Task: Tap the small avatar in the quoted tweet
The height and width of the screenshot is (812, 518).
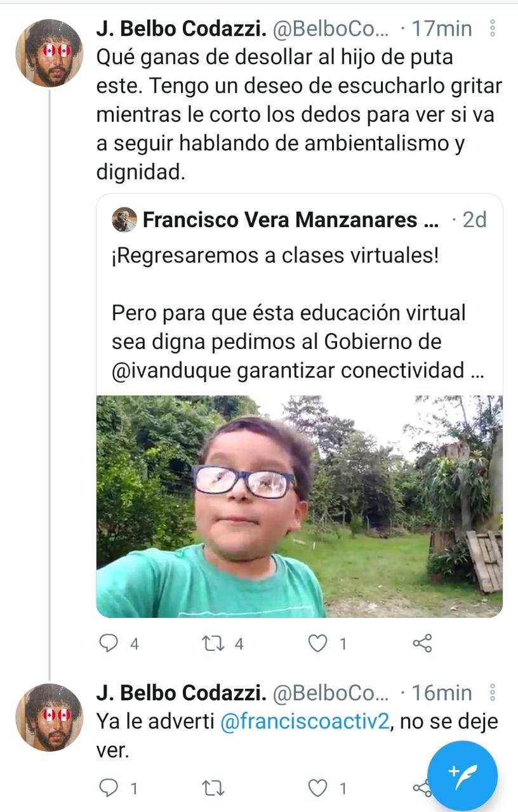Action: pyautogui.click(x=124, y=220)
